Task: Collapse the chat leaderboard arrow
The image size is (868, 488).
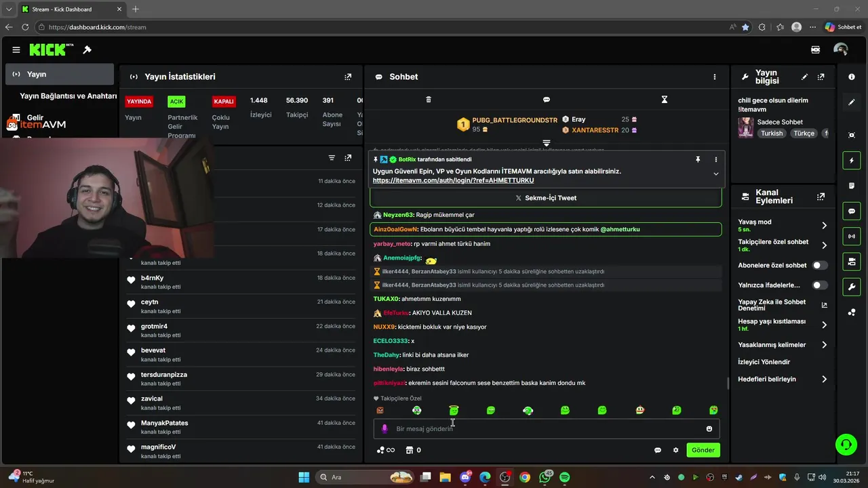Action: pos(546,143)
